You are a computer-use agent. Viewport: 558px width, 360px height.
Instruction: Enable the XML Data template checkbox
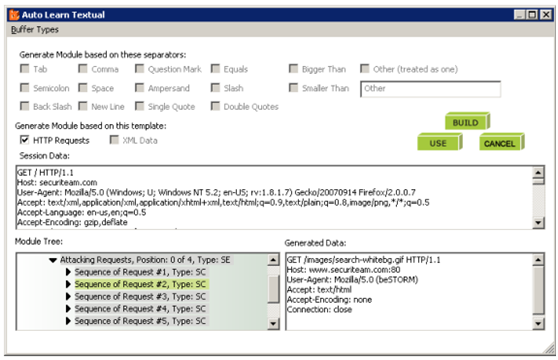click(114, 140)
